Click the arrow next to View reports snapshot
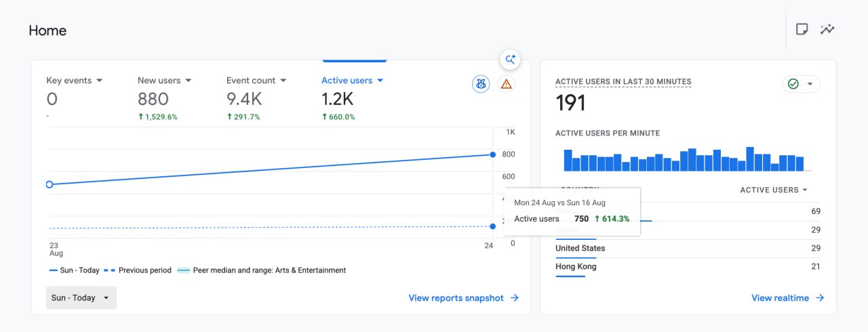Image resolution: width=868 pixels, height=332 pixels. [515, 298]
